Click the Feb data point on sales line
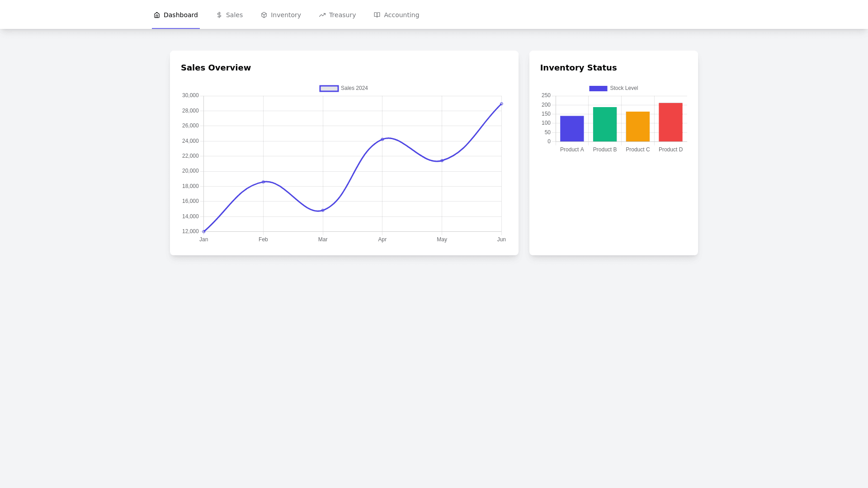Image resolution: width=868 pixels, height=488 pixels. coord(263,182)
